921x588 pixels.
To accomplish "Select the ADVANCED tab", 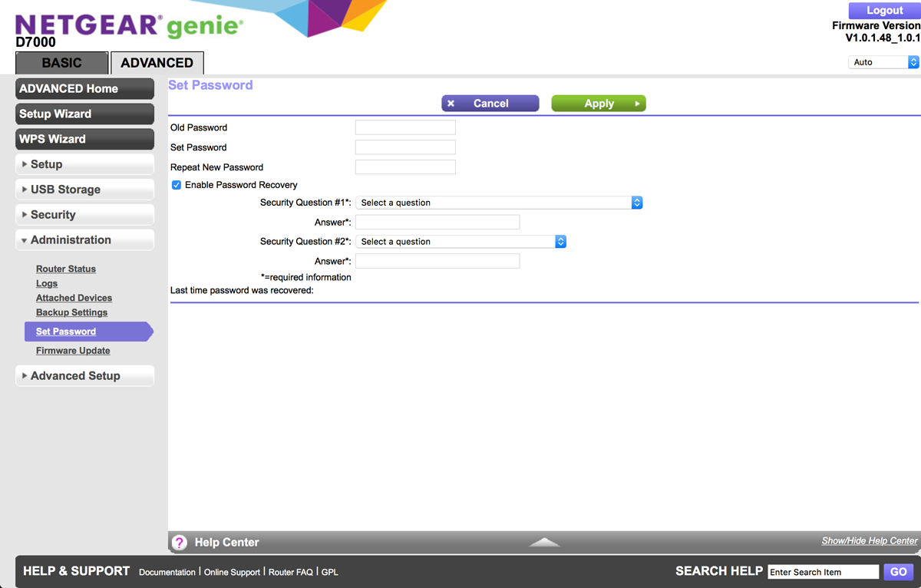I will tap(157, 63).
